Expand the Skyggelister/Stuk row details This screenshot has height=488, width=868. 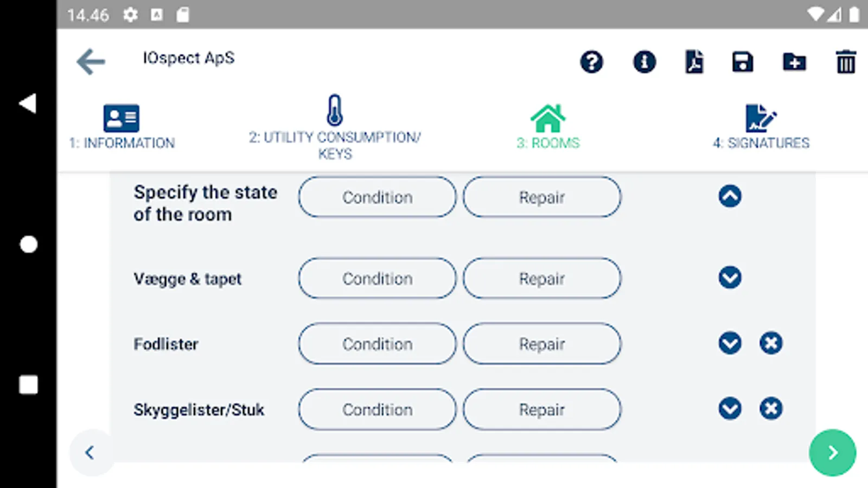coord(730,408)
